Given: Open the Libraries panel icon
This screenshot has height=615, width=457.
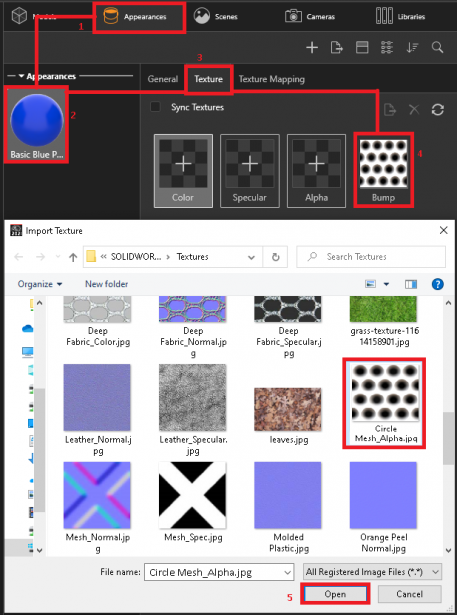Looking at the screenshot, I should [384, 16].
